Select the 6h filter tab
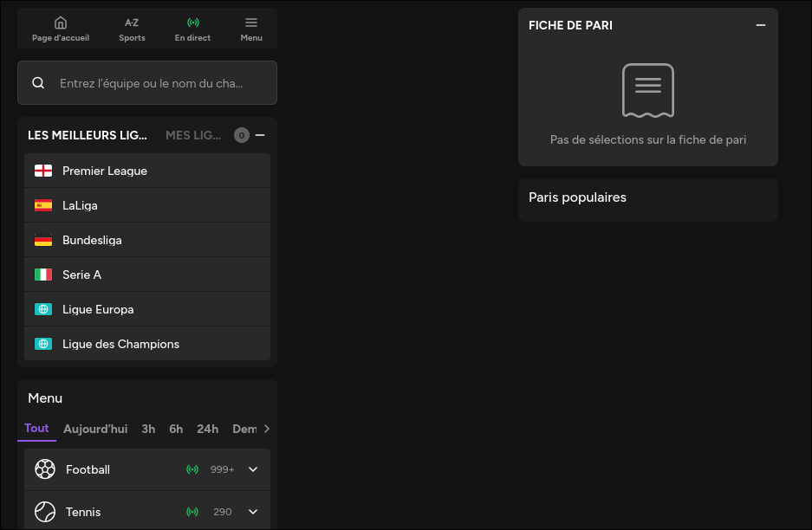 coord(176,429)
